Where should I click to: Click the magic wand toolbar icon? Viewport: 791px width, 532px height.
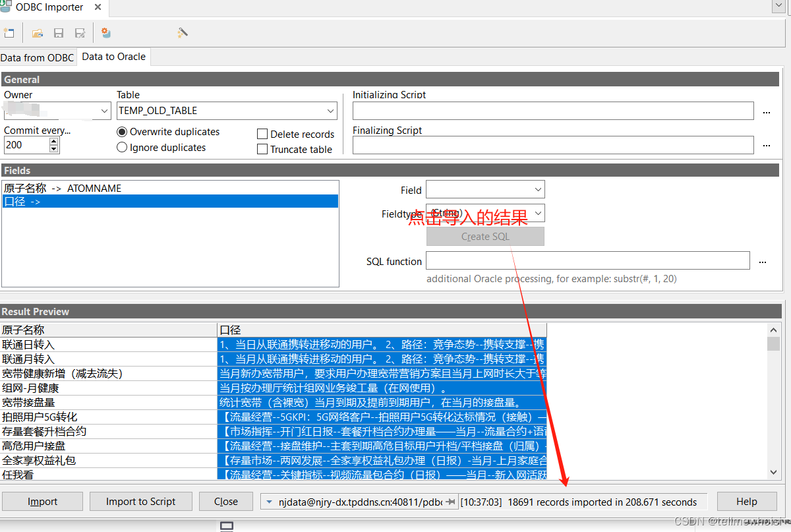182,33
